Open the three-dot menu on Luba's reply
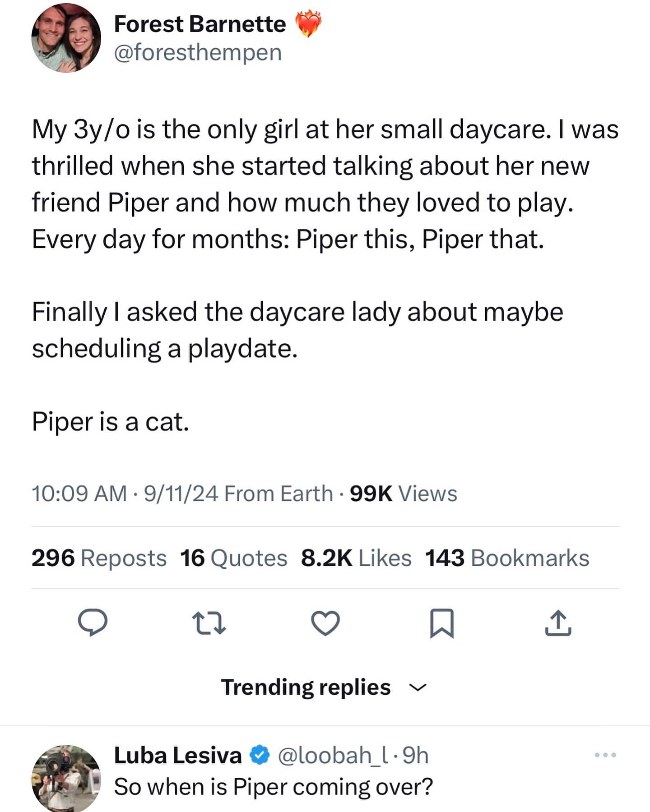Image resolution: width=650 pixels, height=812 pixels. tap(605, 755)
